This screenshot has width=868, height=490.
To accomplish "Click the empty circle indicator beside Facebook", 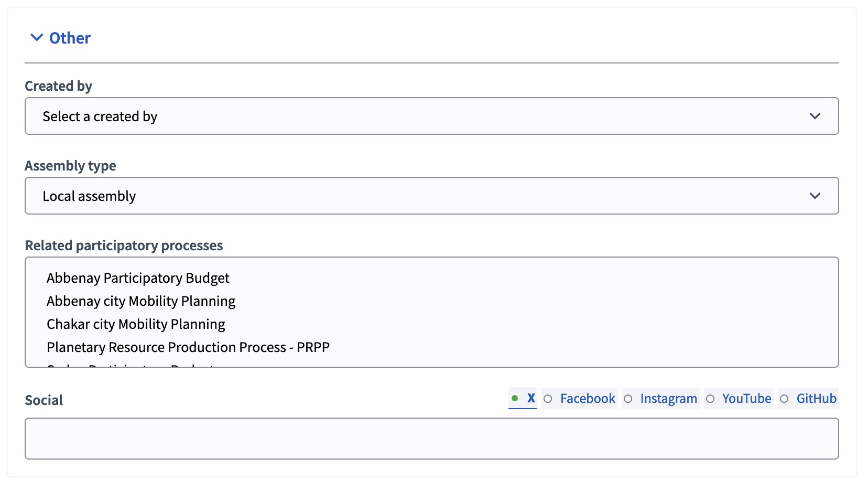I will click(x=548, y=399).
